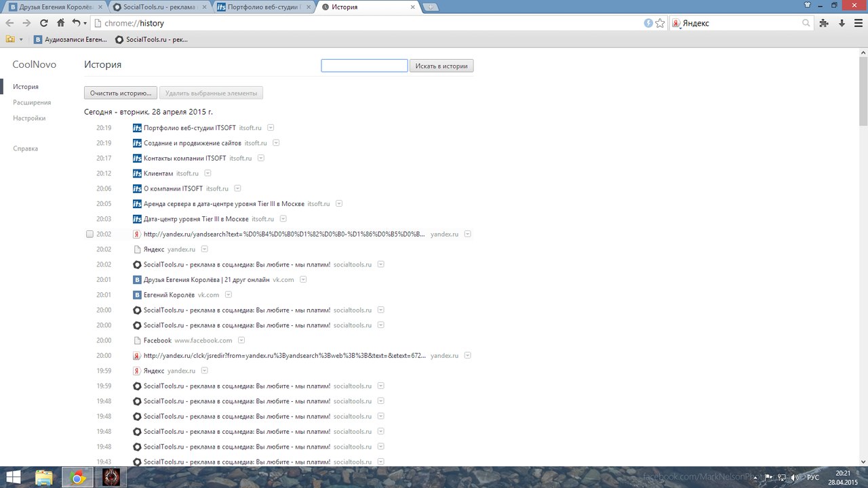Click Удалить выбранные элементы button
Screen dimensions: 868x488
[211, 93]
